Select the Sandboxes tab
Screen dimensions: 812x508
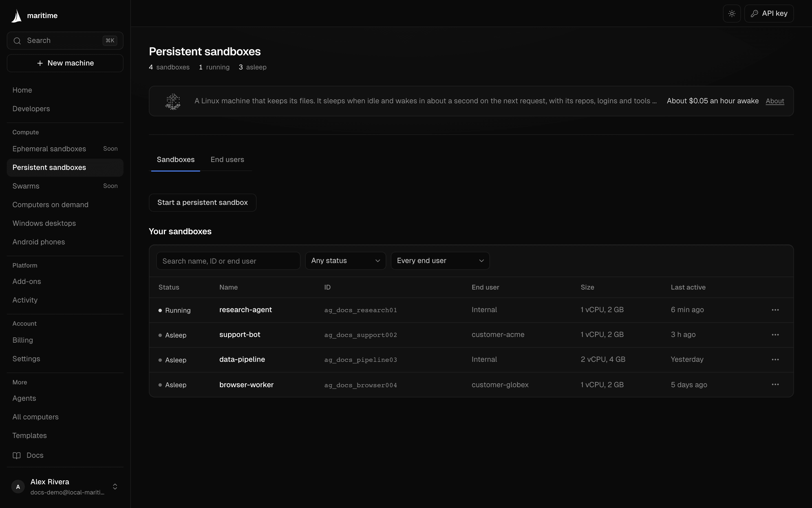point(175,159)
